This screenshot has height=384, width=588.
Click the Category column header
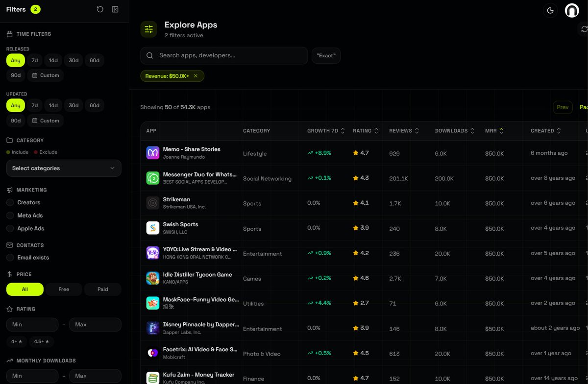[x=256, y=131]
